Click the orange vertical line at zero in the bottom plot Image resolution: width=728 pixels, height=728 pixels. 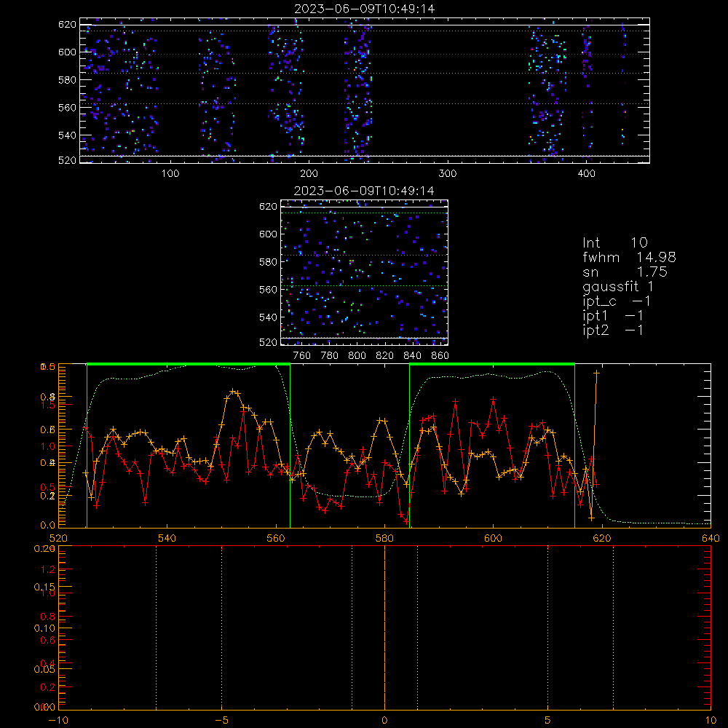click(384, 628)
